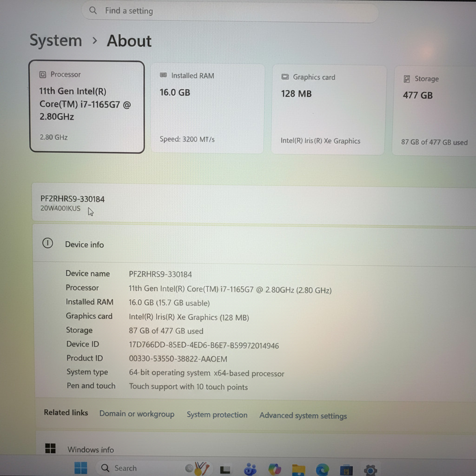Click the Device name value in Device info
The image size is (476, 476).
pos(160,274)
